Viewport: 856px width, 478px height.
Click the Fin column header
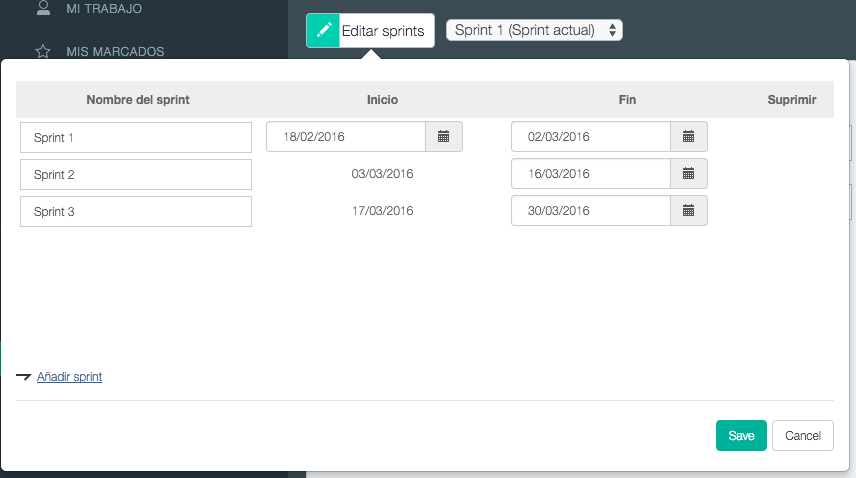click(627, 100)
